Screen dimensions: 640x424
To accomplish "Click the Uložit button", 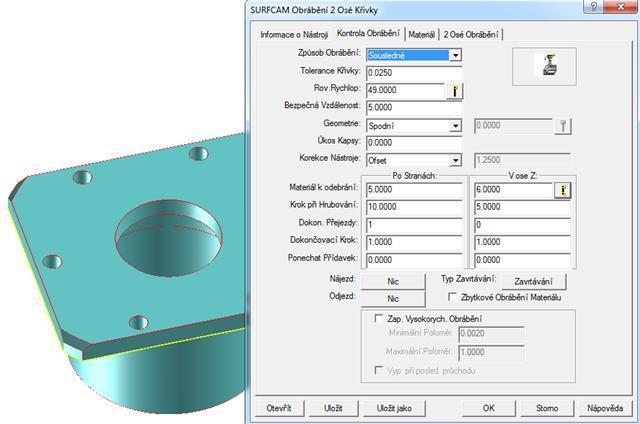I will click(x=333, y=408).
